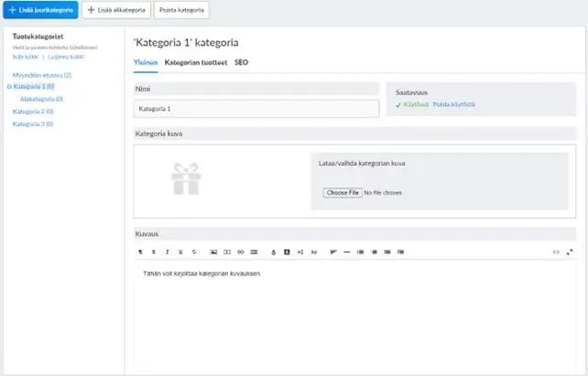Viewport: 588px width, 376px height.
Task: Select Kategoria 2 (0) in tree
Action: coord(33,112)
